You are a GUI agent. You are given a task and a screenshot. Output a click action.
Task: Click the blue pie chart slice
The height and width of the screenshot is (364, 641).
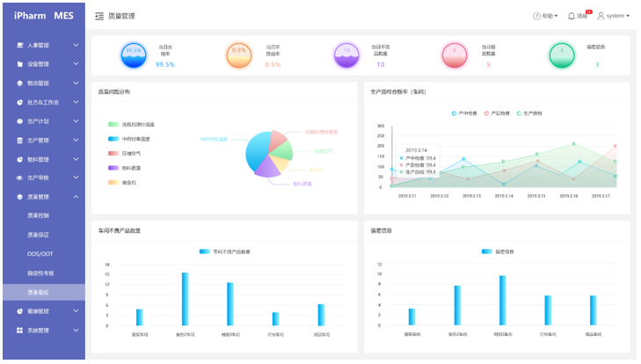coord(257,151)
